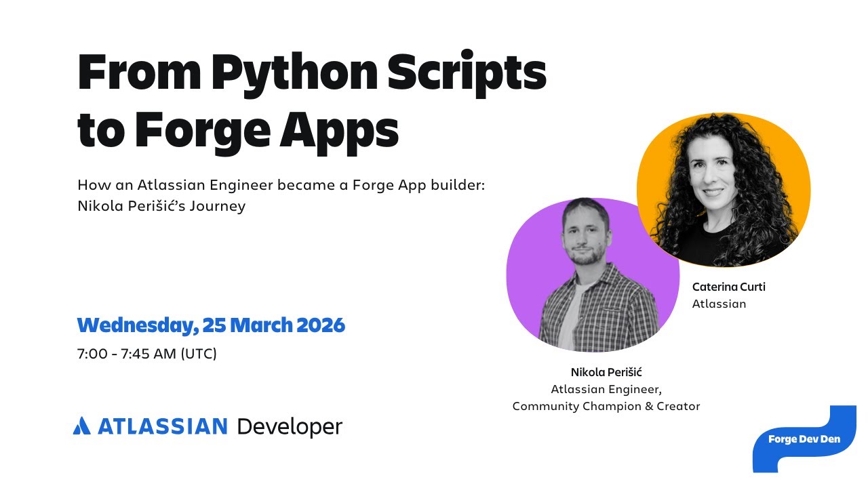
Task: Click the text 'Atlassian Engineer,'
Action: click(x=606, y=389)
